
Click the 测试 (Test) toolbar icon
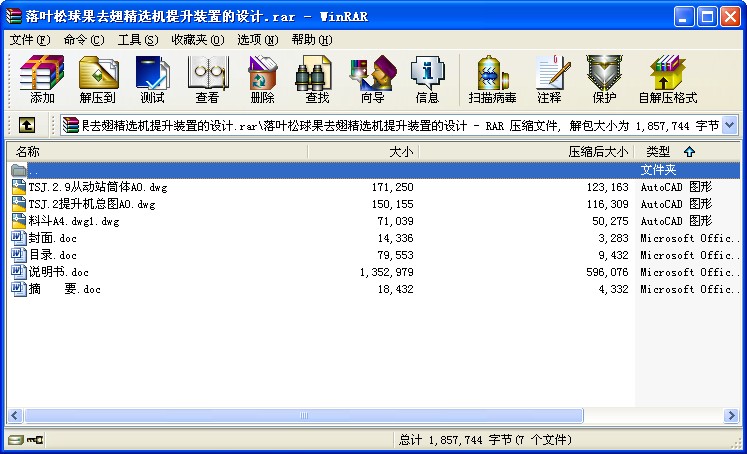tap(152, 79)
